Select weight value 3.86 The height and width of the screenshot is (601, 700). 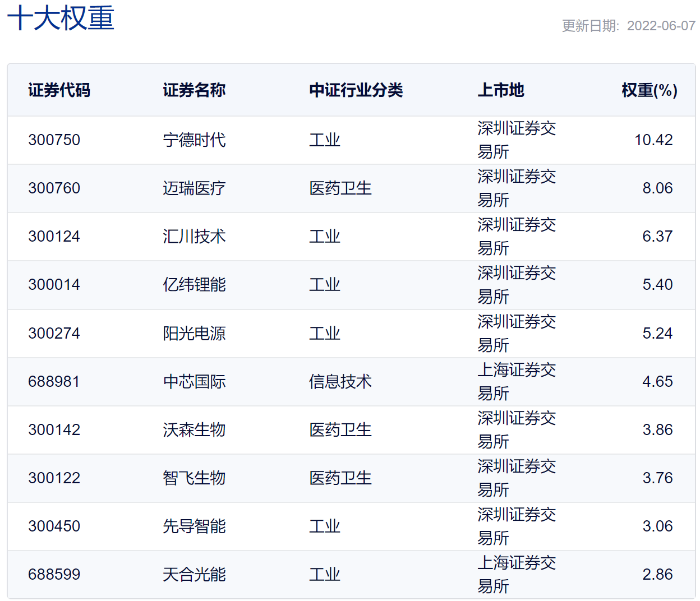[x=657, y=429]
